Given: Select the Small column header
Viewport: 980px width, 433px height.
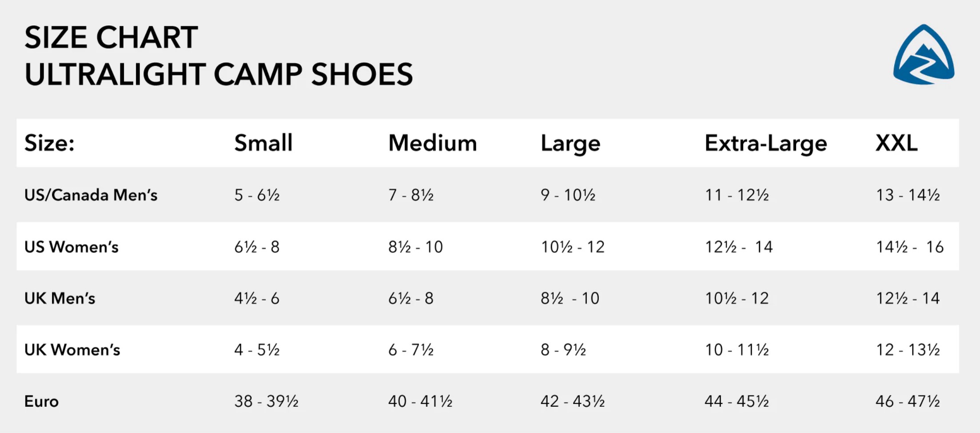Looking at the screenshot, I should [x=263, y=143].
